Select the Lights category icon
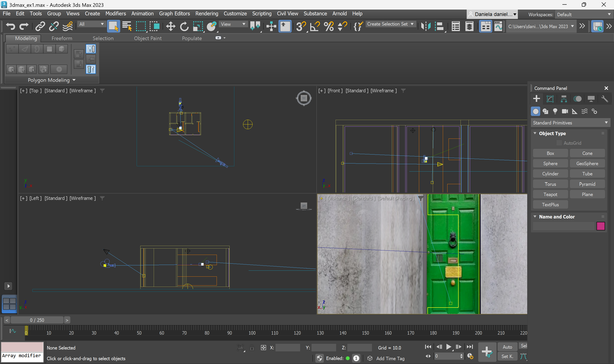 [555, 111]
